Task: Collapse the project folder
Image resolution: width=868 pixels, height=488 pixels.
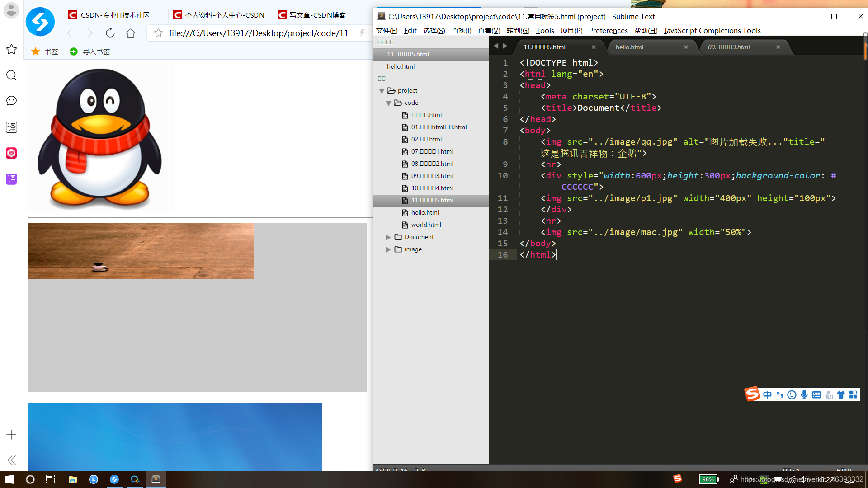Action: coord(382,91)
